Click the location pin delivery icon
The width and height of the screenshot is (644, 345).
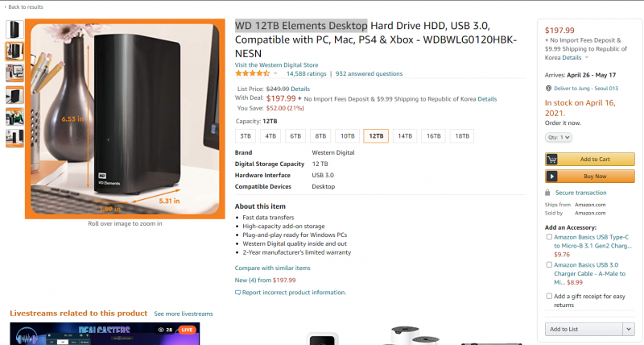548,89
